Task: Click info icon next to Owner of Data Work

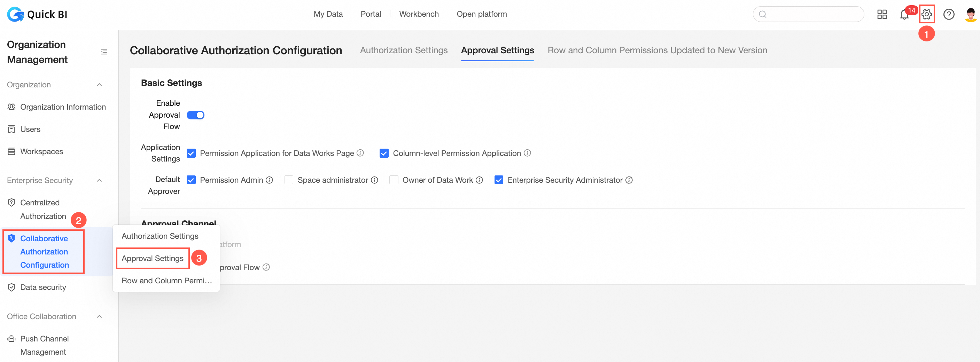Action: 479,180
